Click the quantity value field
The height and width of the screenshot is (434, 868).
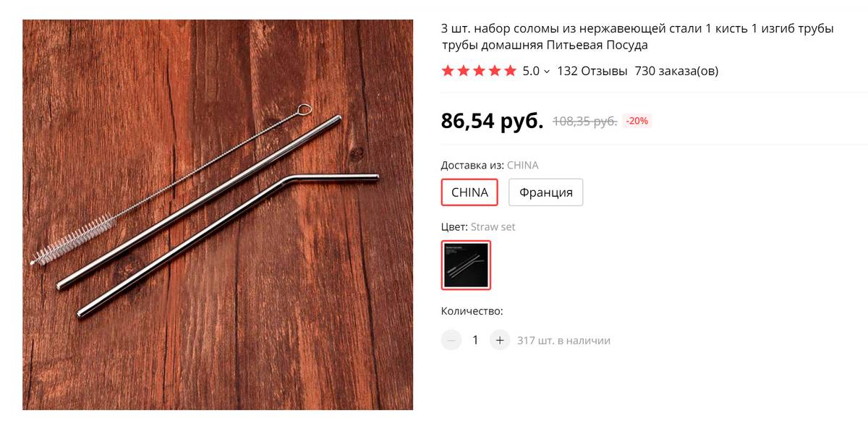pos(475,340)
